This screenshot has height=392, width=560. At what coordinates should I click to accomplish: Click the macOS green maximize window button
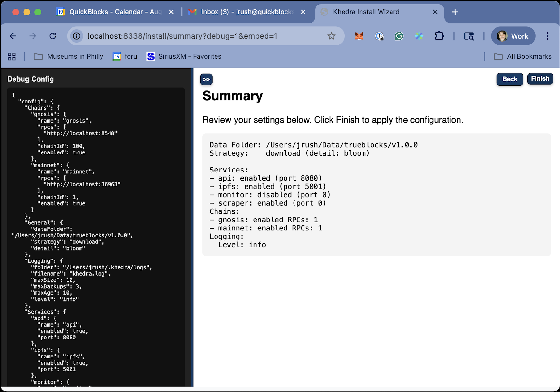tap(38, 12)
